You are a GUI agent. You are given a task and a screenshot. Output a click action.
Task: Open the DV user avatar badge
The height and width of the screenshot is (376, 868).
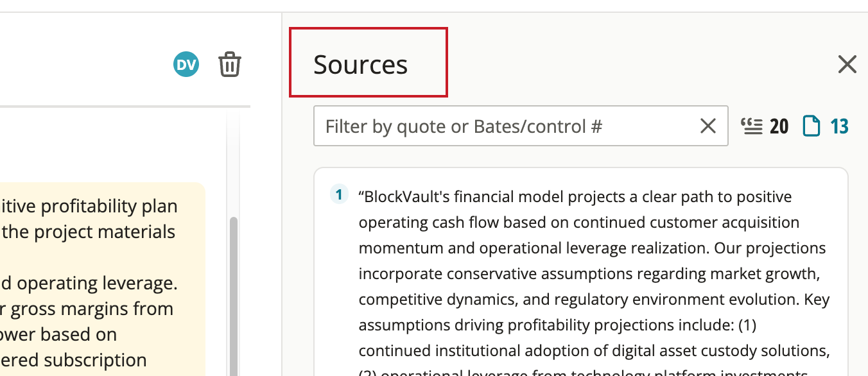pyautogui.click(x=186, y=64)
